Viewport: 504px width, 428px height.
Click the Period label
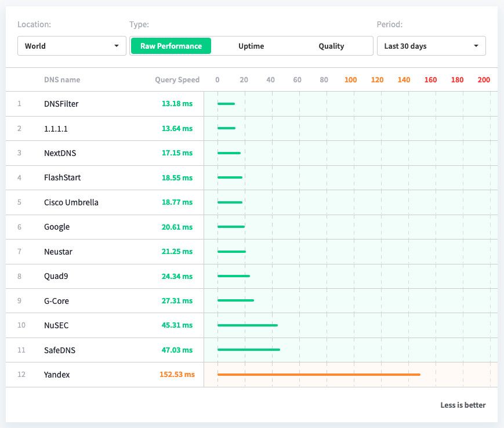(x=390, y=24)
